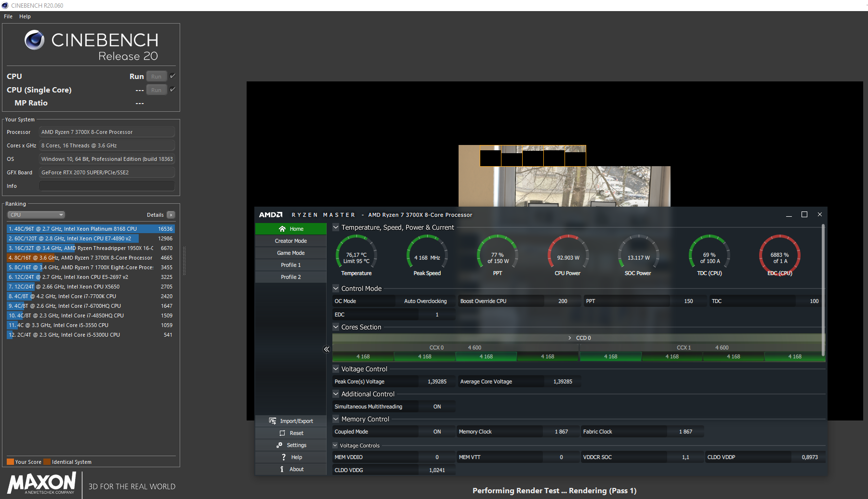This screenshot has height=499, width=868.
Task: Click the About button in Ryzen Master
Action: pyautogui.click(x=291, y=469)
